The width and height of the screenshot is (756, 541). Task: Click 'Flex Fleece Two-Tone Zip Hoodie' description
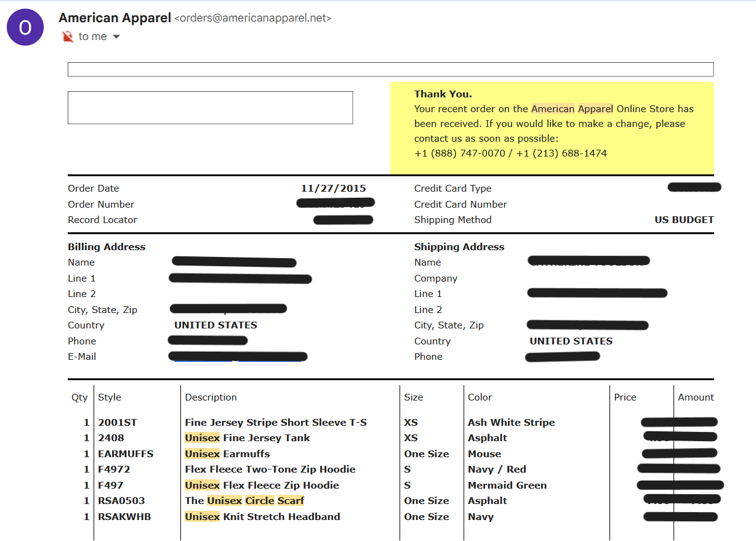(270, 470)
